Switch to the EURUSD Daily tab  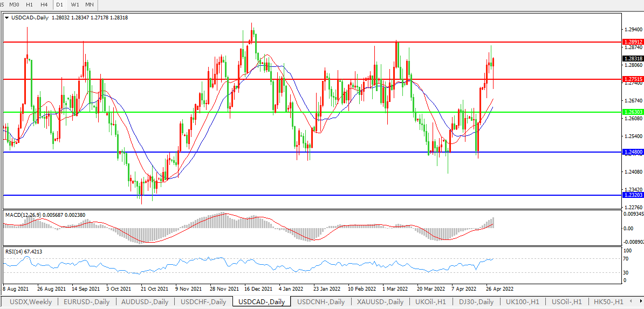pyautogui.click(x=87, y=302)
